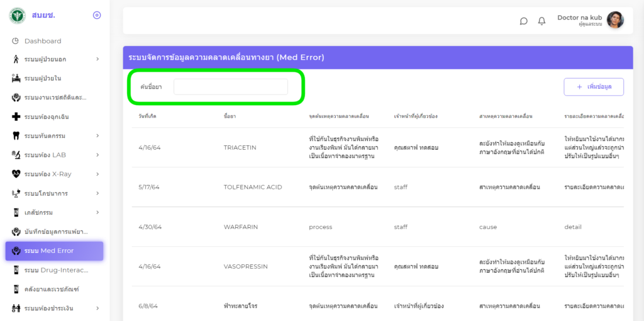The width and height of the screenshot is (644, 321).
Task: Open คลังยาและเวชภัณฑ์ in the sidebar
Action: point(54,289)
